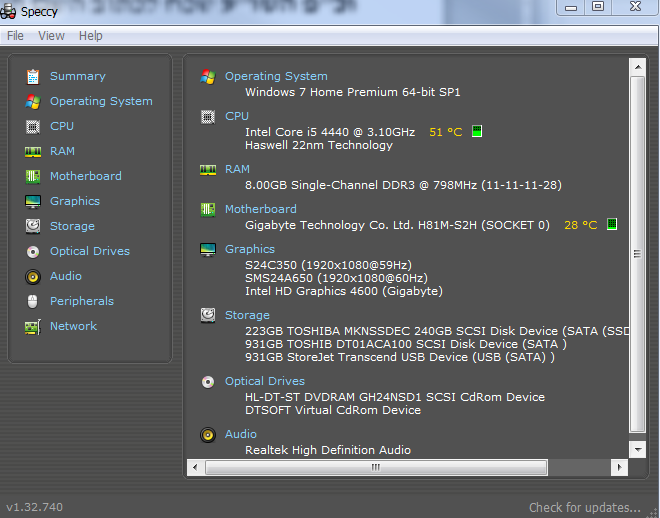
Task: Click Realtek High Definition Audio text
Action: (328, 450)
